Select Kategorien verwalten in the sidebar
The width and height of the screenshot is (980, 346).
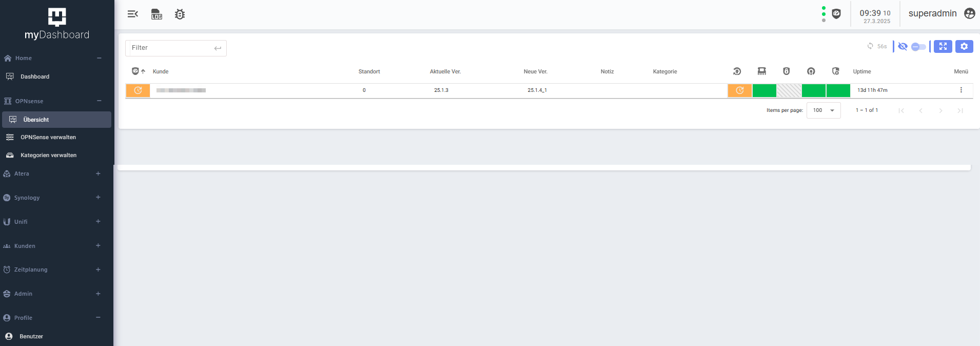tap(48, 155)
